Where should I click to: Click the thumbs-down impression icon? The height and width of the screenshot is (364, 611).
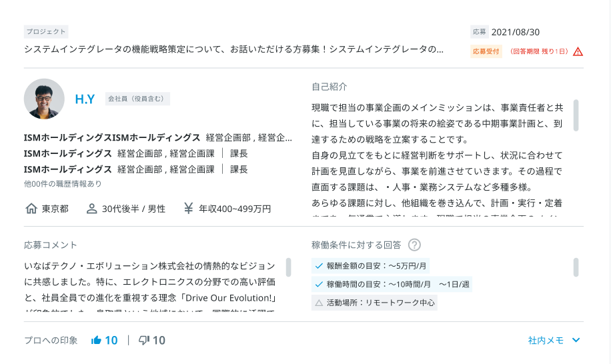pyautogui.click(x=143, y=341)
